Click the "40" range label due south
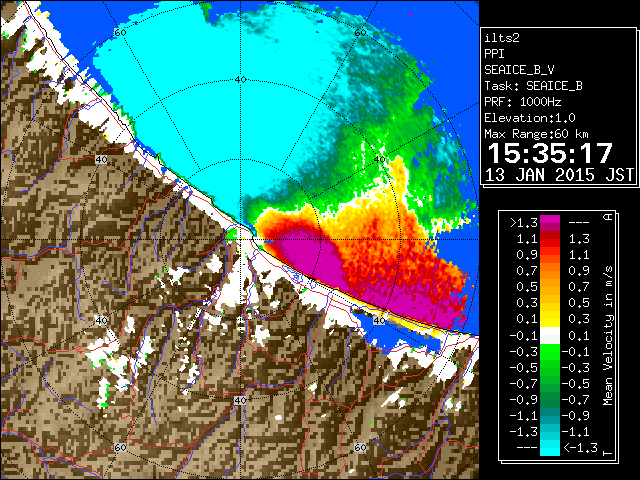The width and height of the screenshot is (640, 480). pos(240,401)
